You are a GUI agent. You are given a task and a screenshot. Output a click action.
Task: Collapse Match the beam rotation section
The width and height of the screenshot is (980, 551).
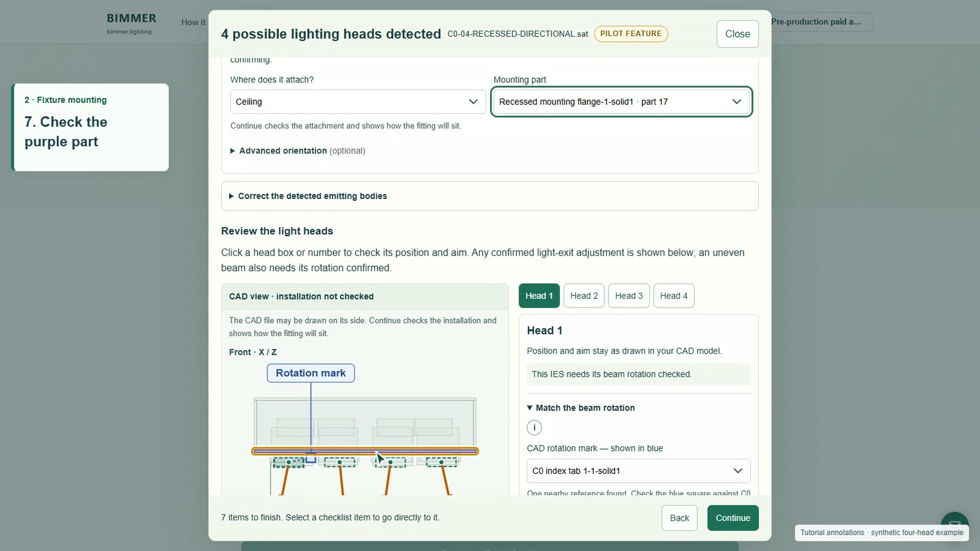[581, 408]
